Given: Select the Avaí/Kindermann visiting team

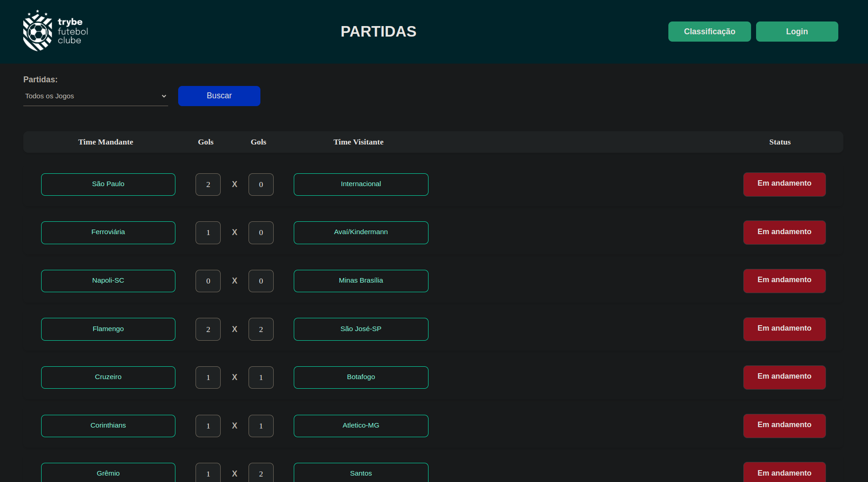Looking at the screenshot, I should point(360,232).
